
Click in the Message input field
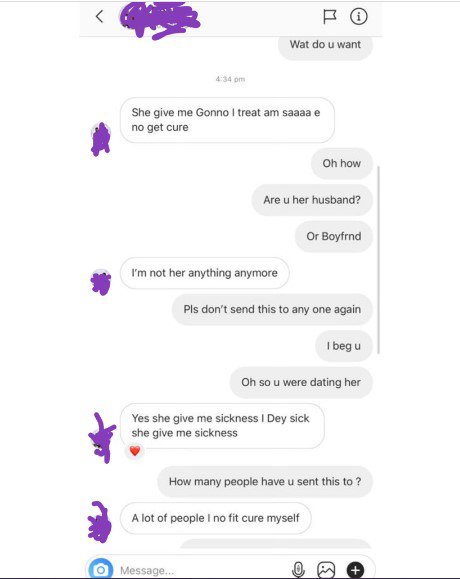[x=203, y=571]
